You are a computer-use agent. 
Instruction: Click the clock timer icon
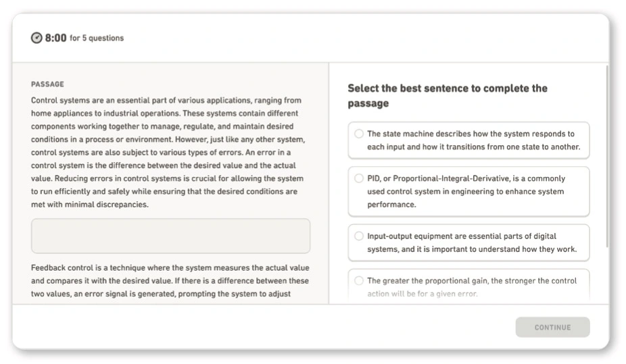[37, 38]
